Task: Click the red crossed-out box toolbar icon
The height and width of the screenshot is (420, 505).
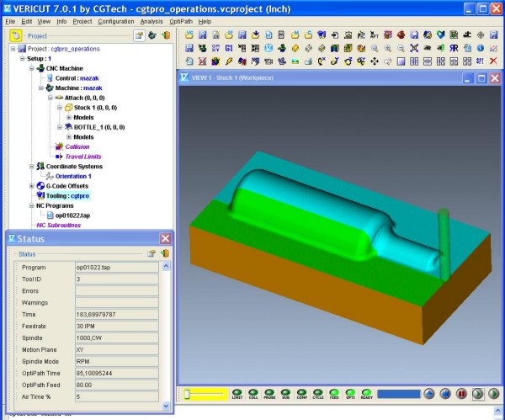Action: (x=202, y=61)
